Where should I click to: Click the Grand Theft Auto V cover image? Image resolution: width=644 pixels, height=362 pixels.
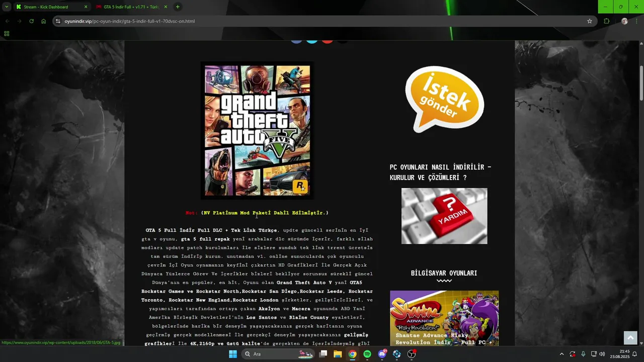coord(257,130)
